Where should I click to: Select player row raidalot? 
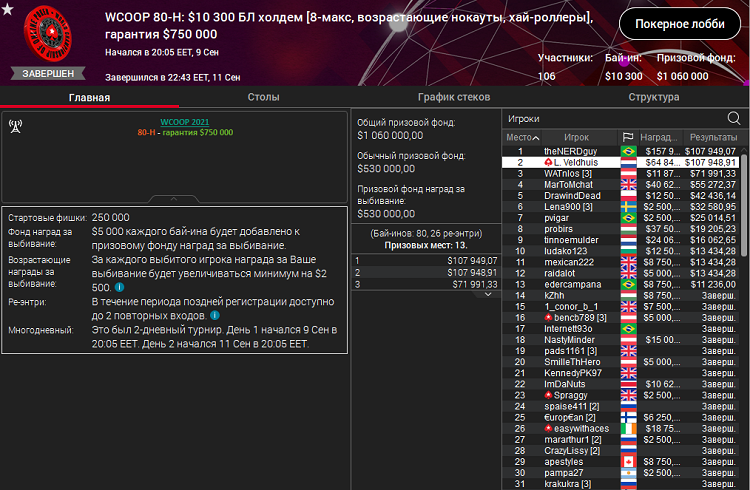tap(621, 273)
